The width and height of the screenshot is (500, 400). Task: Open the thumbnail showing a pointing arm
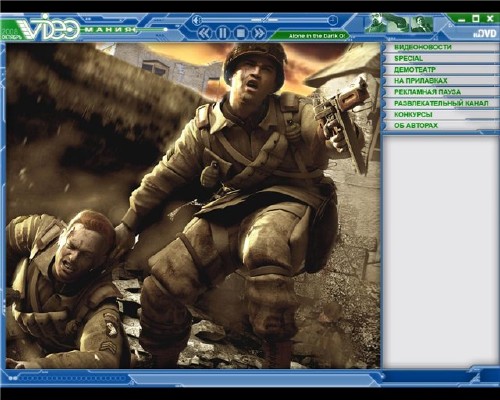tap(398, 23)
